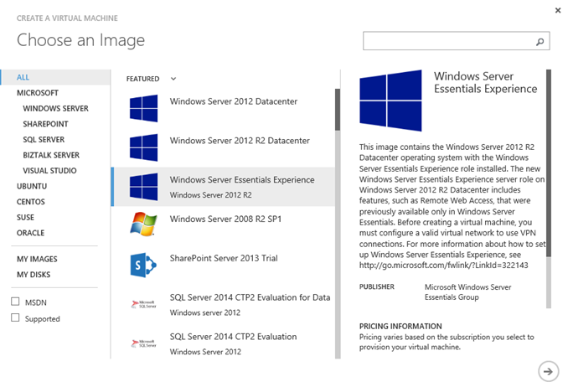Screen dimensions: 568x392
Task: Click the SharePoint Server 2013 Trial icon
Action: [143, 266]
